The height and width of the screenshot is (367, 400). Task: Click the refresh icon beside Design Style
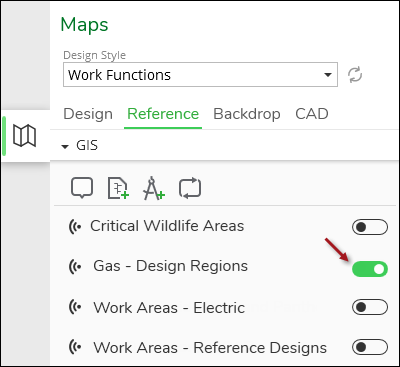click(355, 75)
